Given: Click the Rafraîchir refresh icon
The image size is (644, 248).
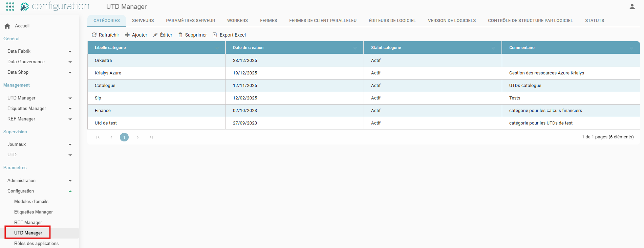Looking at the screenshot, I should coord(94,35).
